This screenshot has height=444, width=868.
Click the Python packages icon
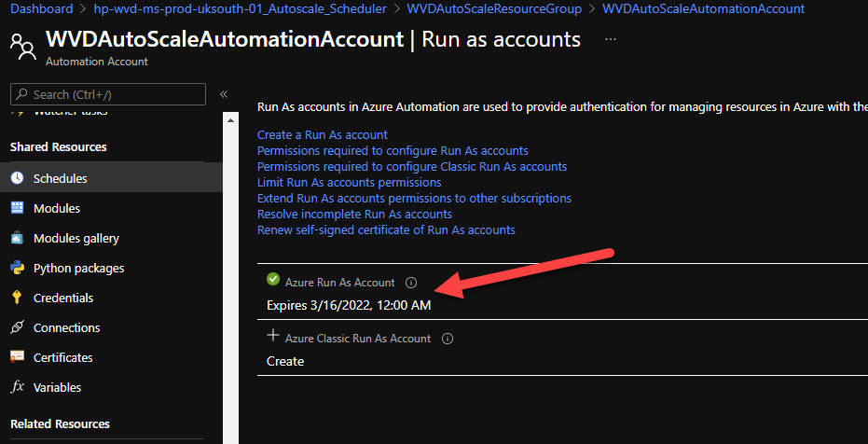pyautogui.click(x=17, y=268)
